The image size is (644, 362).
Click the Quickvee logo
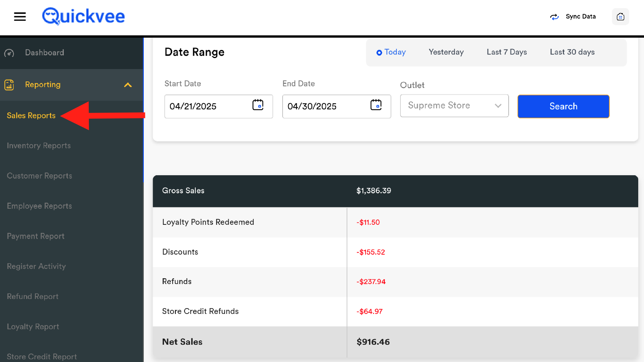tap(83, 17)
